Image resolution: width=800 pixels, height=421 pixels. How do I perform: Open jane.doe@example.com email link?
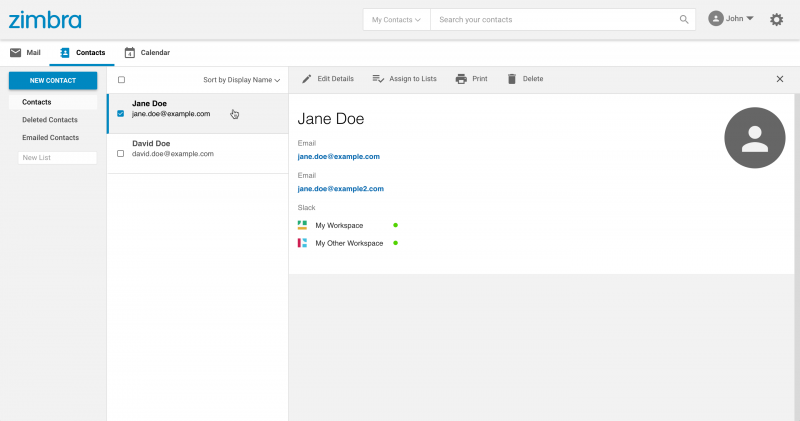pyautogui.click(x=338, y=156)
